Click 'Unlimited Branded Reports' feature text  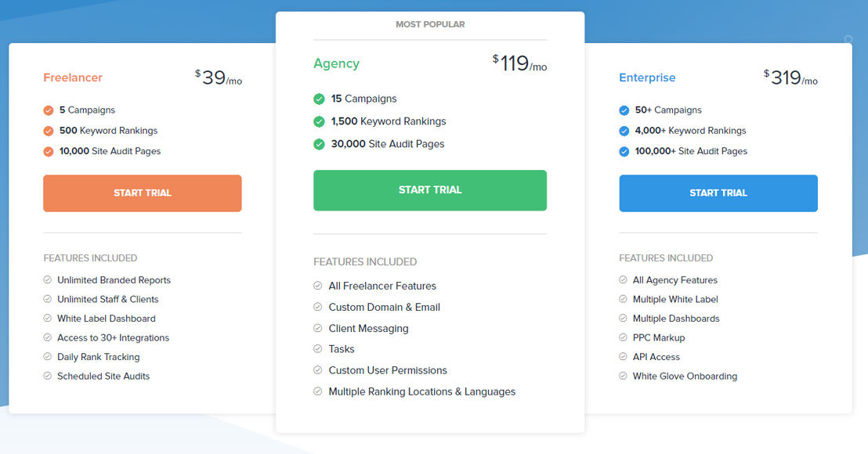(114, 280)
